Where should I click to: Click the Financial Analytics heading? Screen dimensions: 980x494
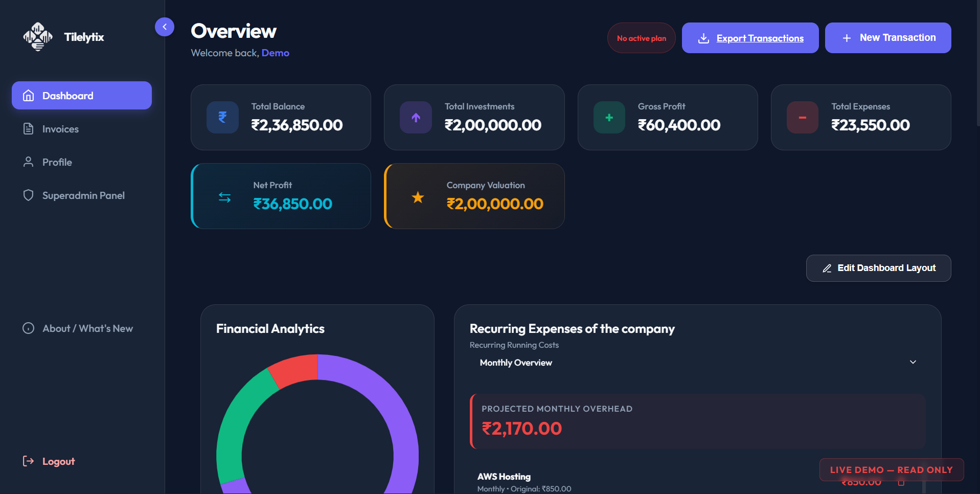(270, 329)
